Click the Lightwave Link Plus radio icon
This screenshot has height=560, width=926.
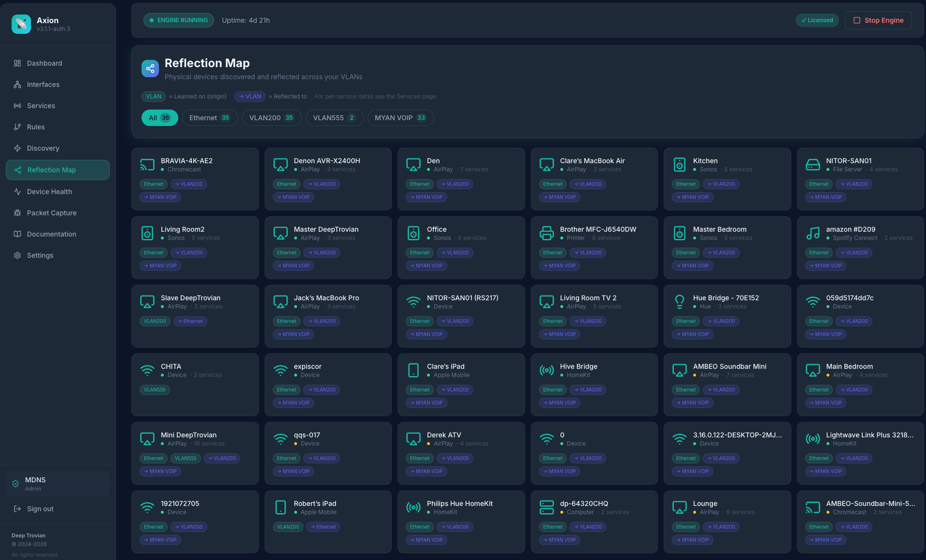click(x=812, y=439)
